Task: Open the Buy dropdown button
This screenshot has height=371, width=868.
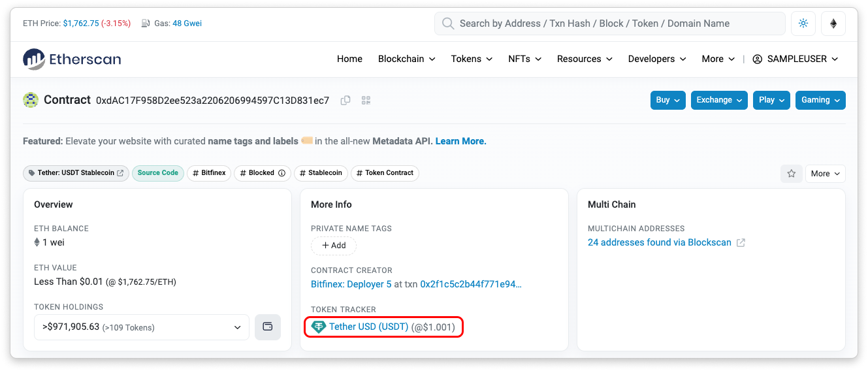Action: pyautogui.click(x=667, y=100)
